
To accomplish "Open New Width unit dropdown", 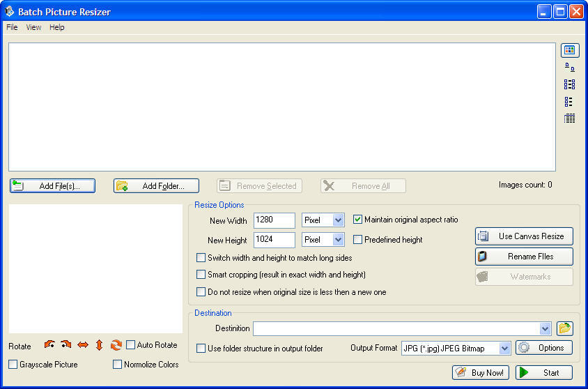I will pos(338,220).
